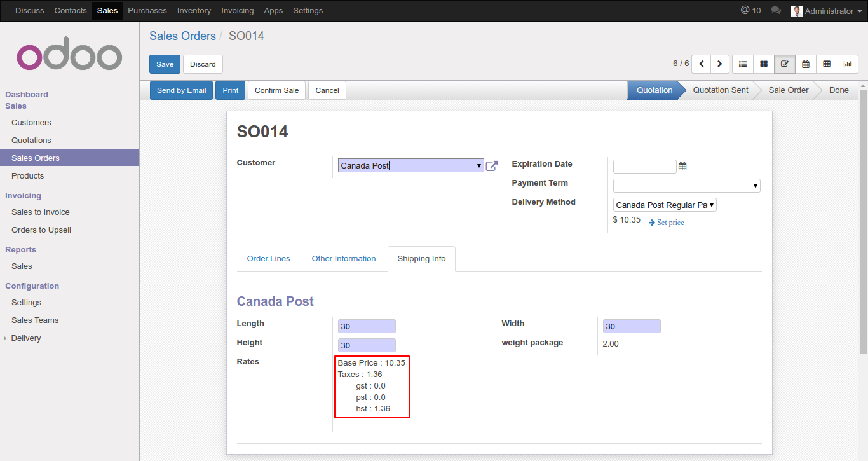
Task: Open Payment Term dropdown
Action: point(686,186)
